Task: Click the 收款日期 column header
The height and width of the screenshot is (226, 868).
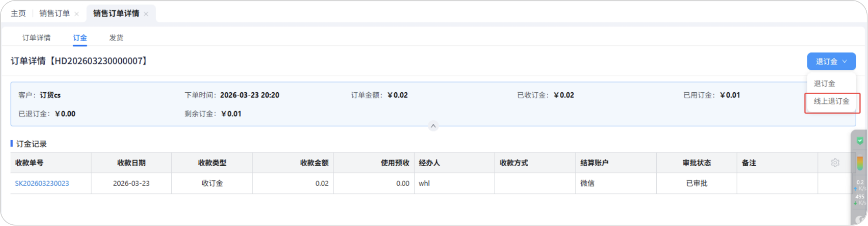Action: pyautogui.click(x=131, y=163)
